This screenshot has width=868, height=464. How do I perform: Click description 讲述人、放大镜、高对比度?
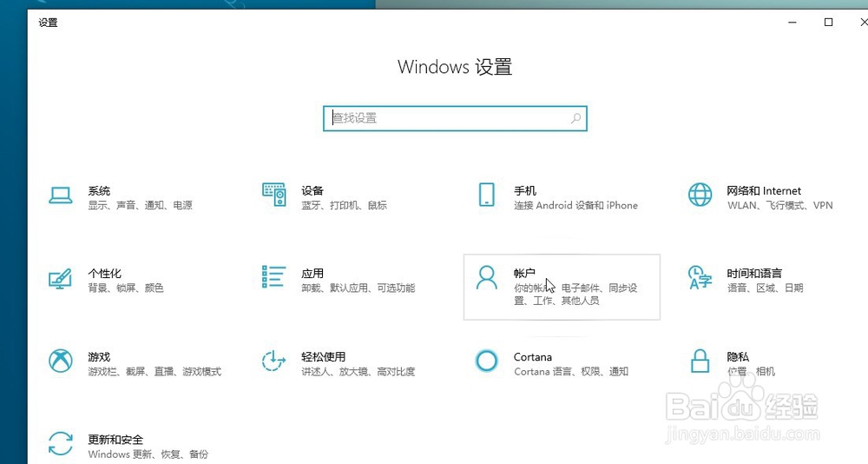click(358, 371)
